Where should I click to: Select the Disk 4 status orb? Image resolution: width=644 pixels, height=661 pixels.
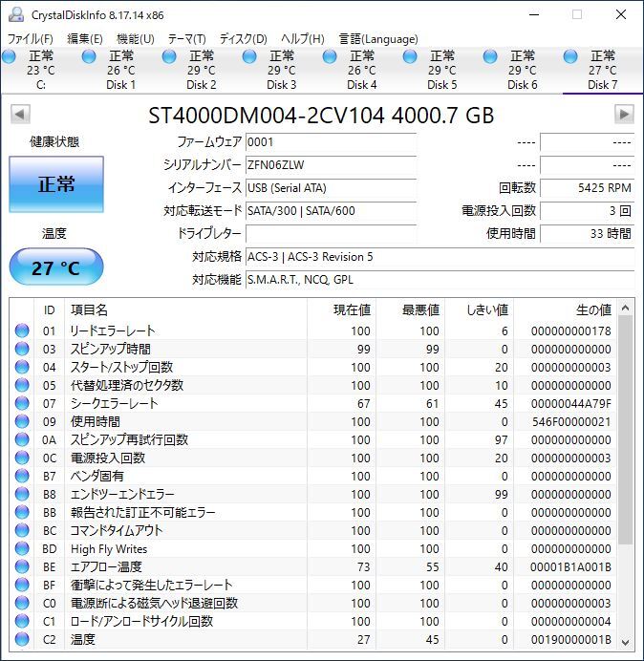coord(330,56)
